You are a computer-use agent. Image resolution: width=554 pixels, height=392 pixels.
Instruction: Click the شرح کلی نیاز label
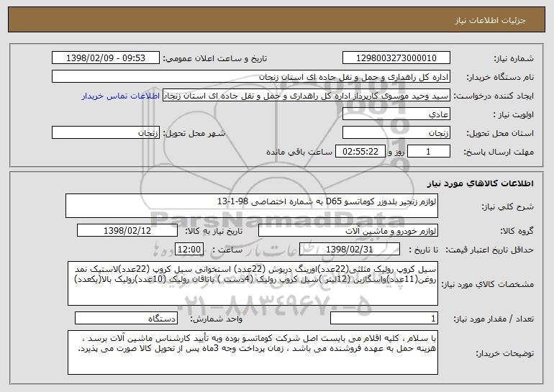pyautogui.click(x=508, y=206)
